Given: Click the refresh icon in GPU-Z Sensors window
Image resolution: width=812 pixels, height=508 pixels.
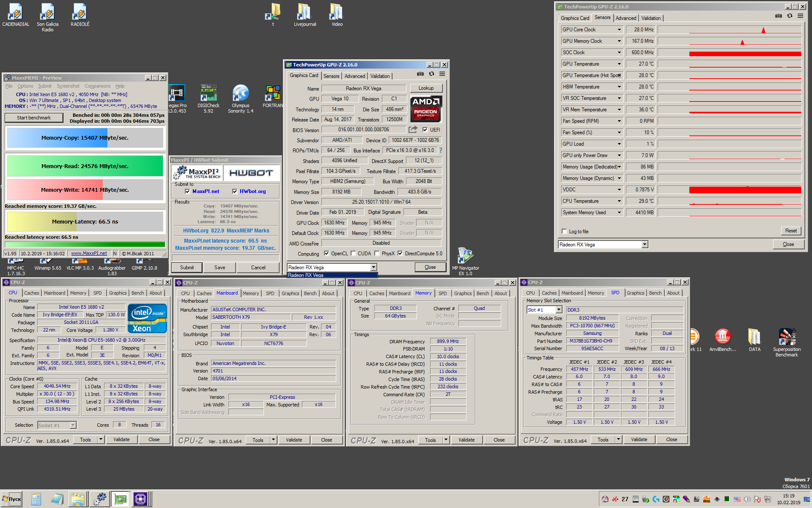Looking at the screenshot, I should click(x=790, y=16).
